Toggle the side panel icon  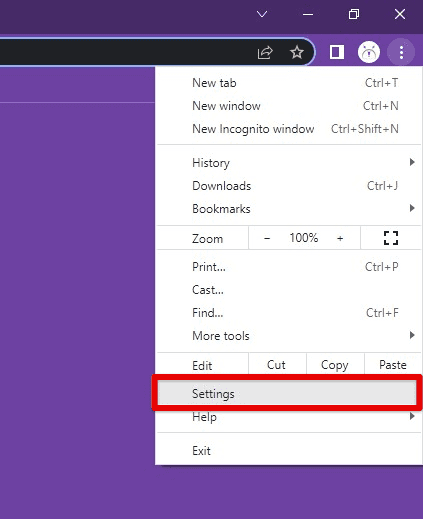pos(337,52)
